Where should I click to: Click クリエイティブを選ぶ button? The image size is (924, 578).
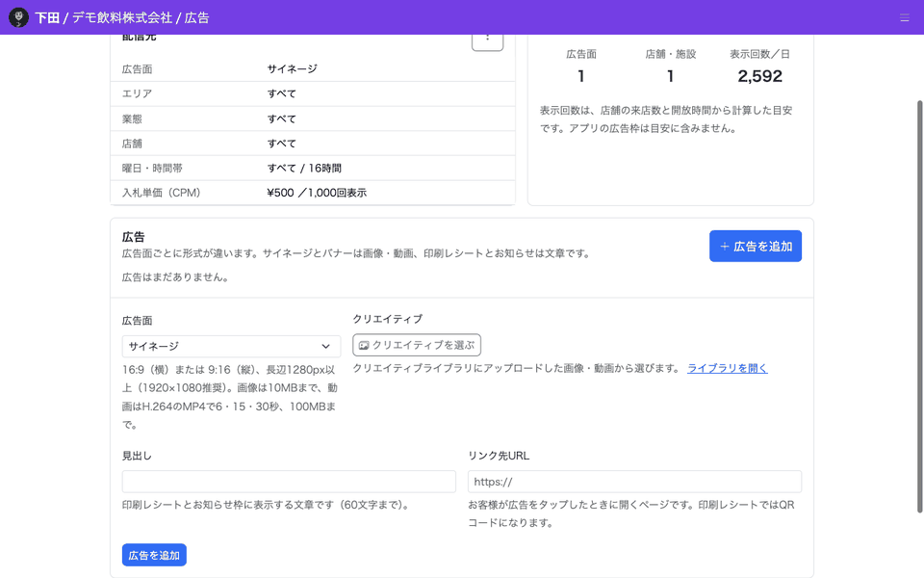pyautogui.click(x=417, y=345)
